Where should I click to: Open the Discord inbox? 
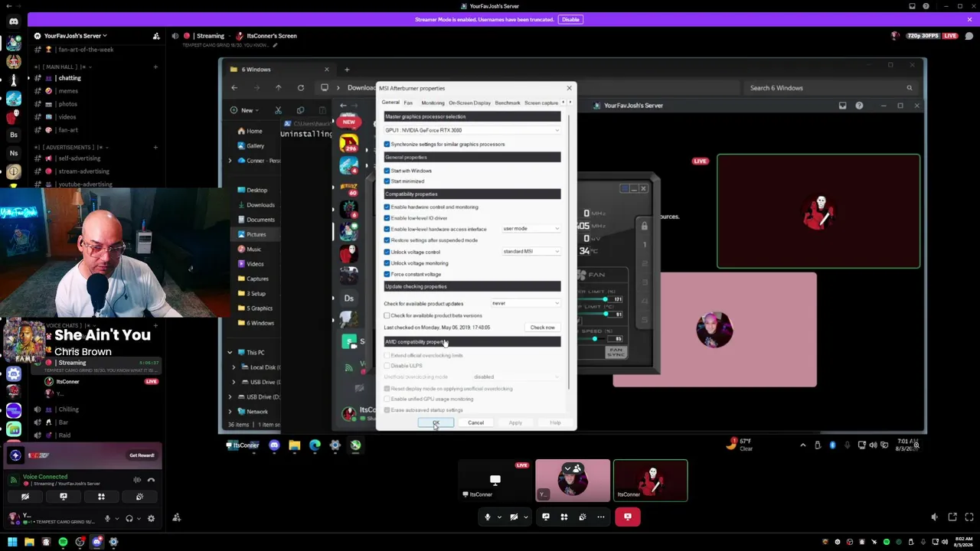(912, 6)
